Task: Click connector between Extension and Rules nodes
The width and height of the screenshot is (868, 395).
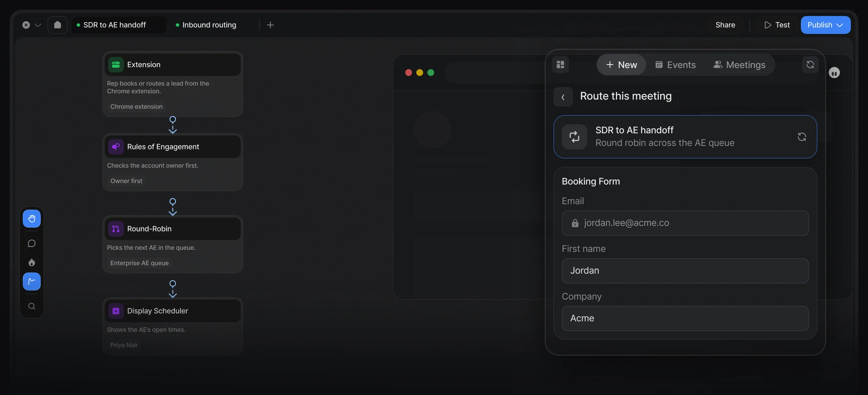Action: point(173,125)
